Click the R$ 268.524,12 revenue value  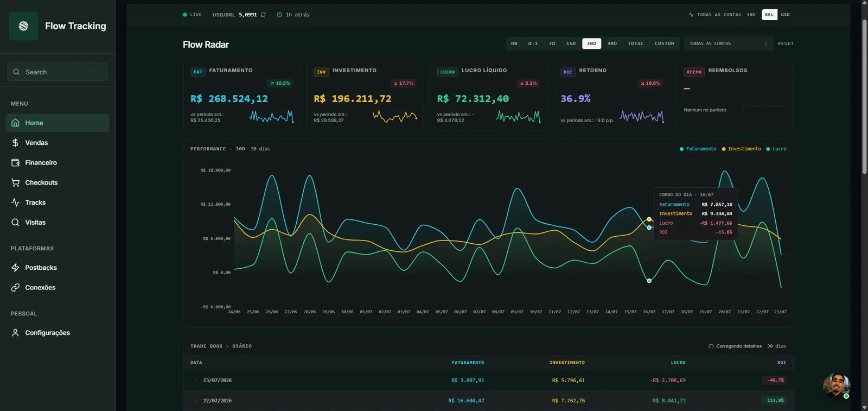[x=229, y=99]
